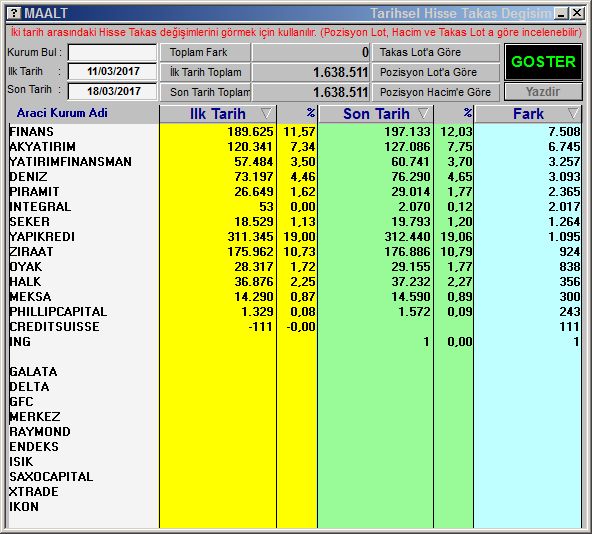Select the GALATA row name
592x534 pixels.
[x=33, y=372]
